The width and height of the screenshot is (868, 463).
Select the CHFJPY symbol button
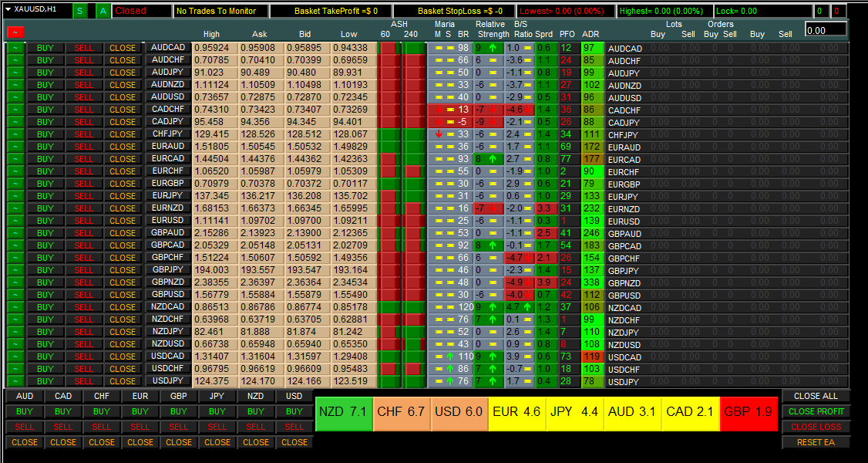tap(168, 133)
